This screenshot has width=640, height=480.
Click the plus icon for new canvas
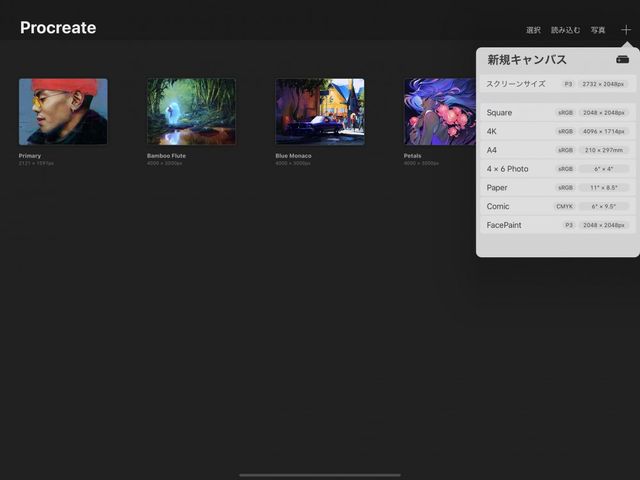pos(626,30)
